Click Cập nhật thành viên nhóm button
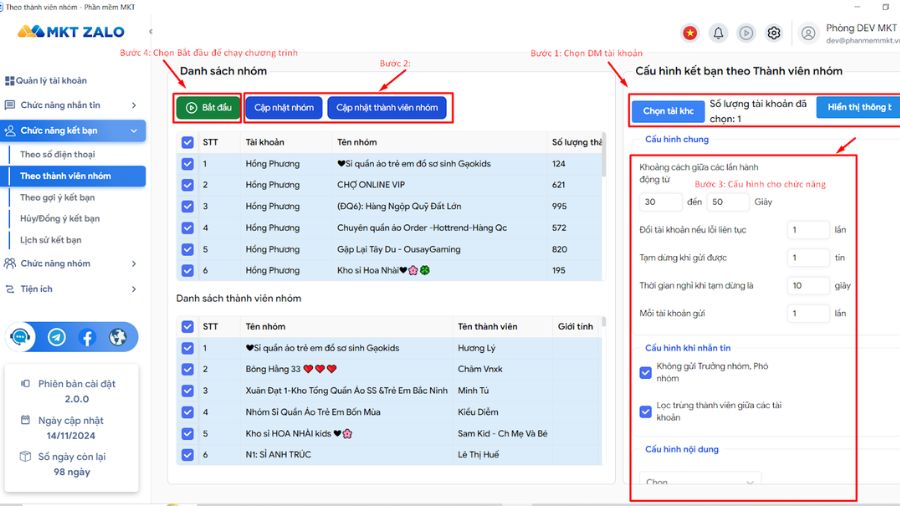 [x=387, y=107]
